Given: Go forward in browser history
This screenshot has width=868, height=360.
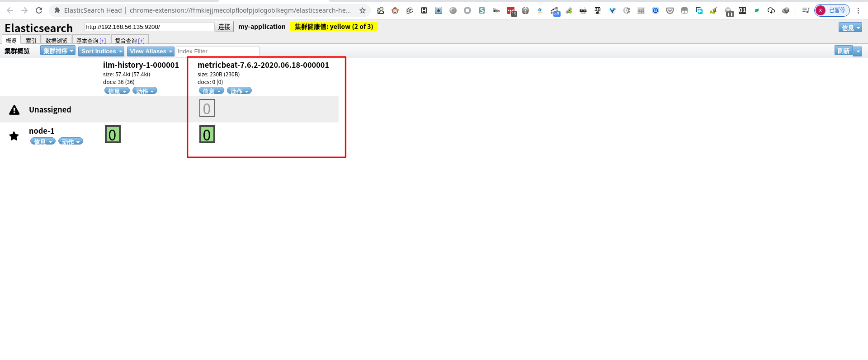Looking at the screenshot, I should (24, 10).
